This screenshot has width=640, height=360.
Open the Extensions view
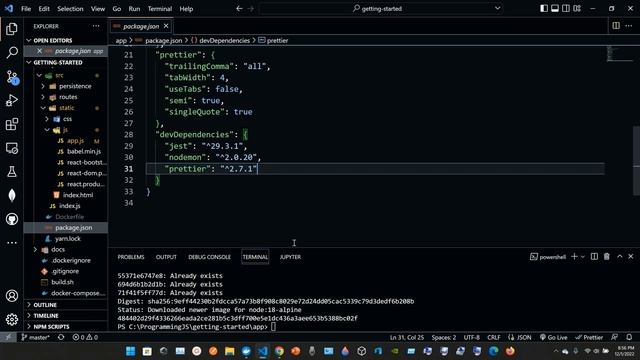coord(12,124)
